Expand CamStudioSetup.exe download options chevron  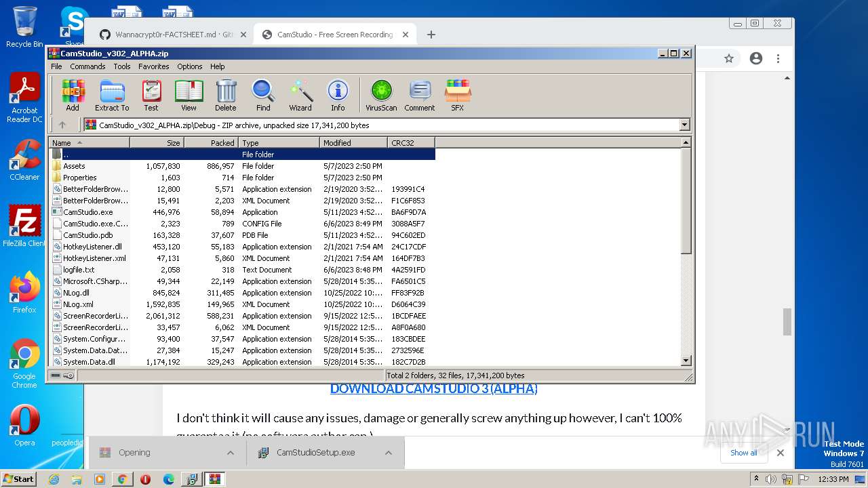(389, 453)
